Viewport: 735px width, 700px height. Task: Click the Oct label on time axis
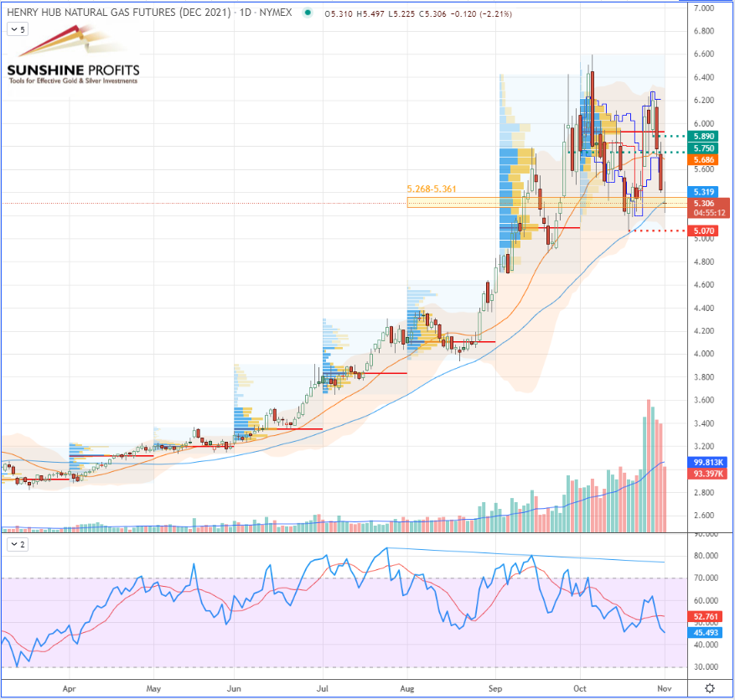point(580,688)
